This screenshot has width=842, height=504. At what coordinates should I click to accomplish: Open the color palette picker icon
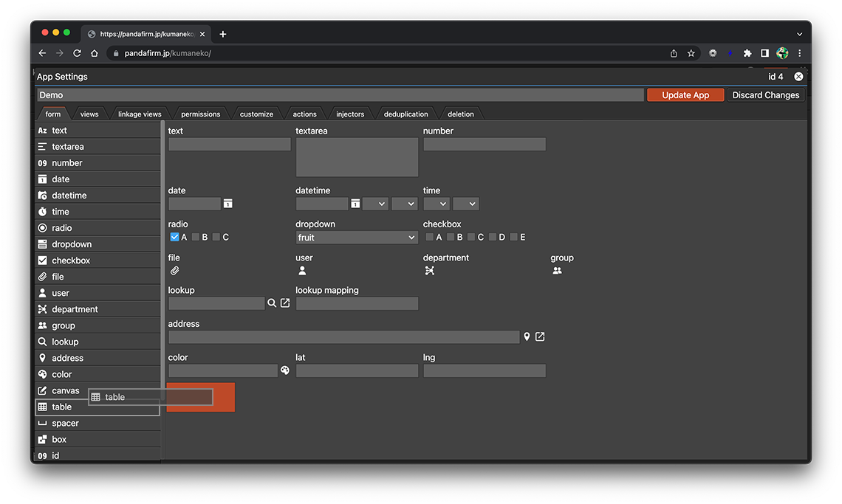click(x=285, y=370)
